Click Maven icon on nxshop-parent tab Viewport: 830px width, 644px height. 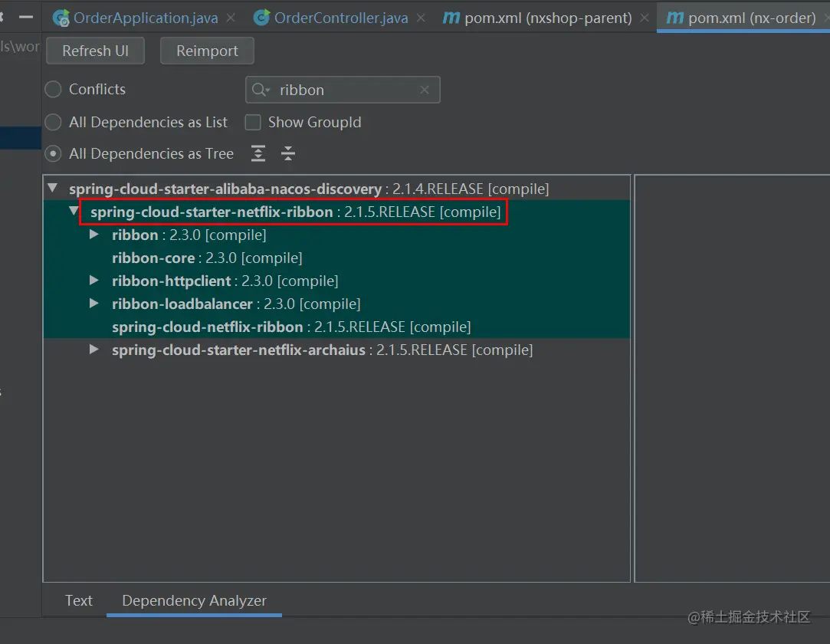pyautogui.click(x=451, y=18)
